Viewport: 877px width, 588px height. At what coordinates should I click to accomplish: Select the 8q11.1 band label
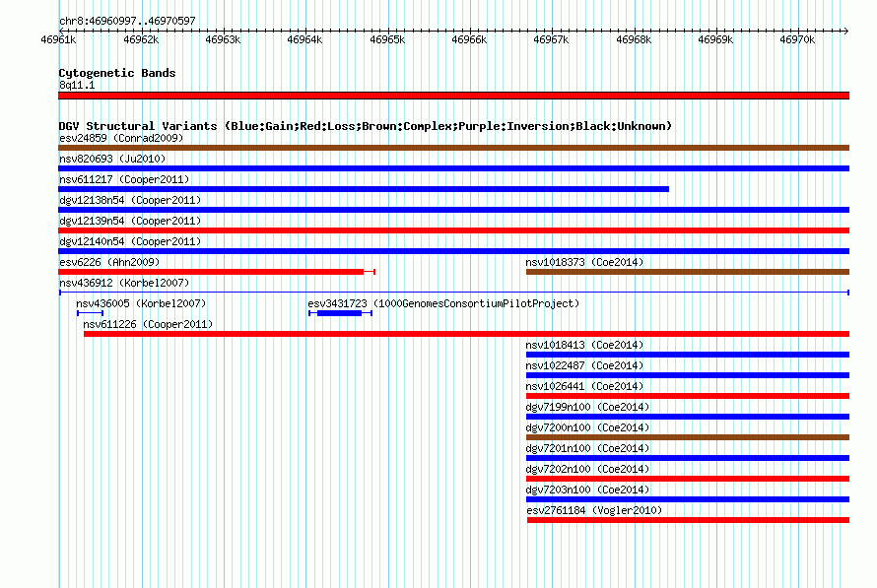click(x=77, y=85)
